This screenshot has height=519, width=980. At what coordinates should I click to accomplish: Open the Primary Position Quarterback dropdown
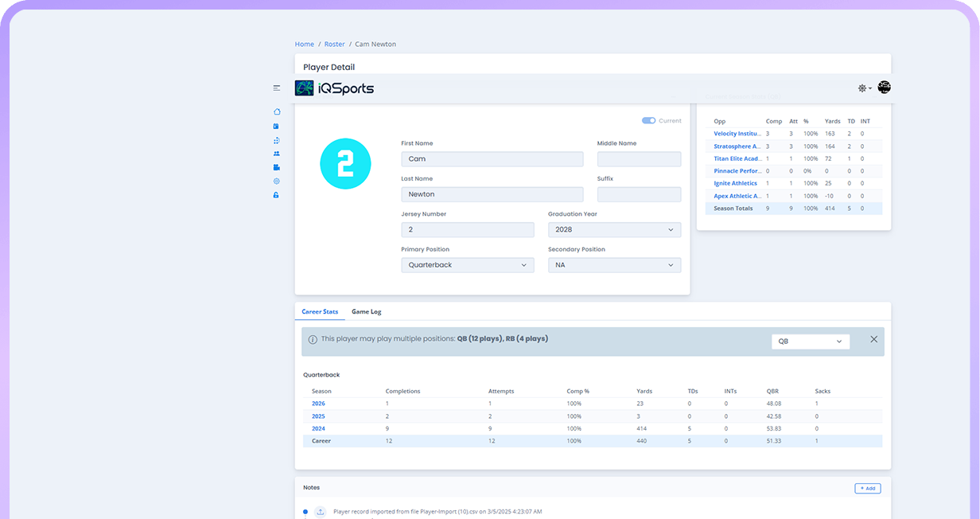(467, 265)
